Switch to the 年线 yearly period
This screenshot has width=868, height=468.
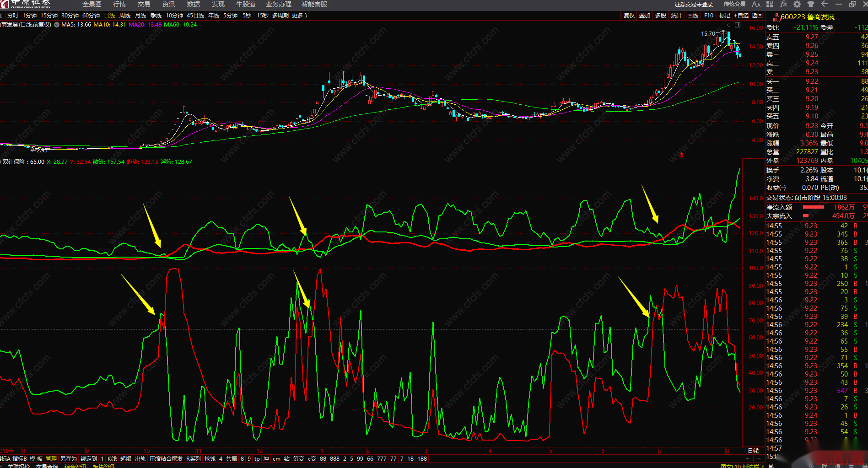coord(214,16)
